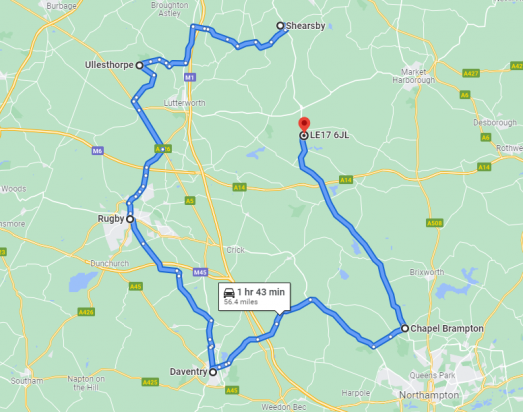Click the M6 motorway shield
This screenshot has width=523, height=412.
click(x=97, y=151)
